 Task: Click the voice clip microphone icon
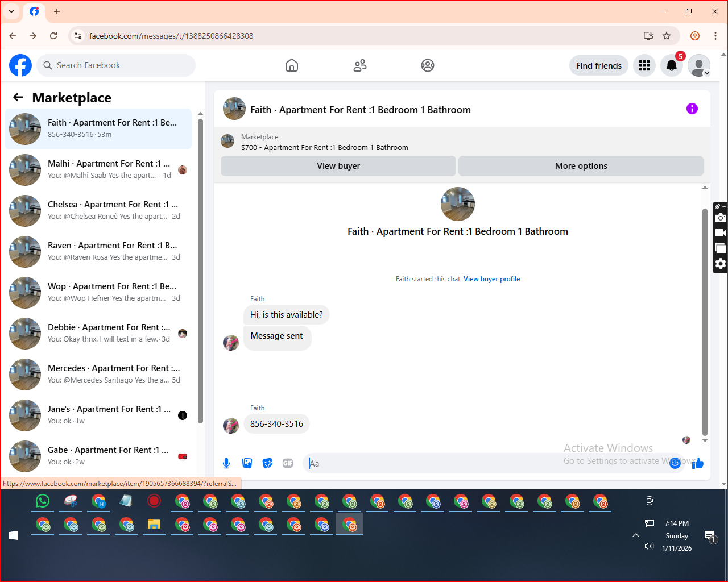226,463
